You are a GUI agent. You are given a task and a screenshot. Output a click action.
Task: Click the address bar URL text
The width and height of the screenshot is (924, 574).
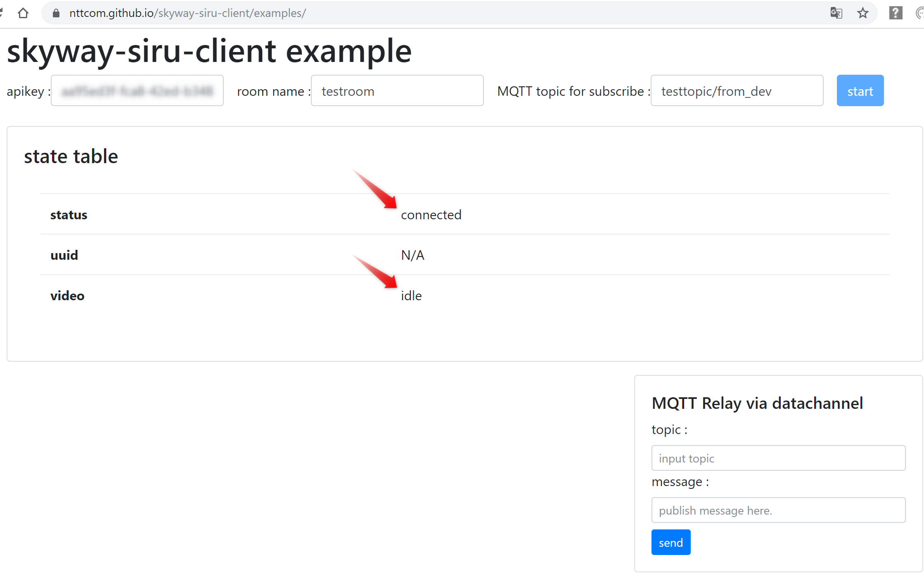[x=187, y=13]
